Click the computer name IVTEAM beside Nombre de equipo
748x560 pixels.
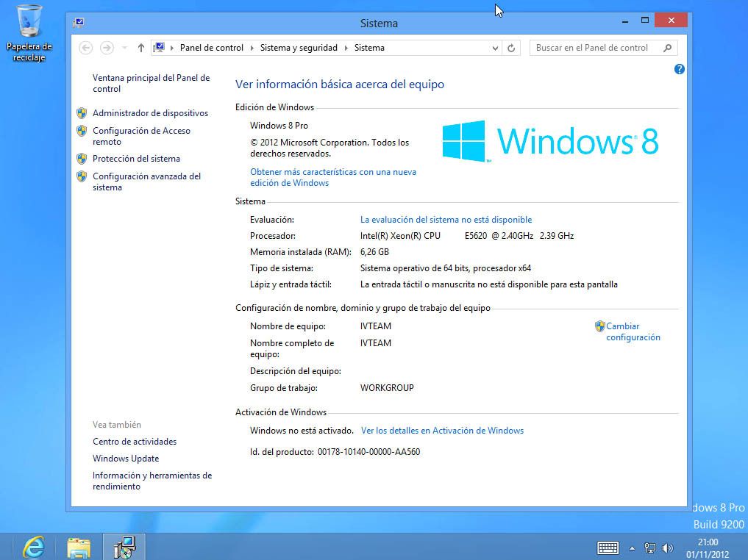click(375, 326)
